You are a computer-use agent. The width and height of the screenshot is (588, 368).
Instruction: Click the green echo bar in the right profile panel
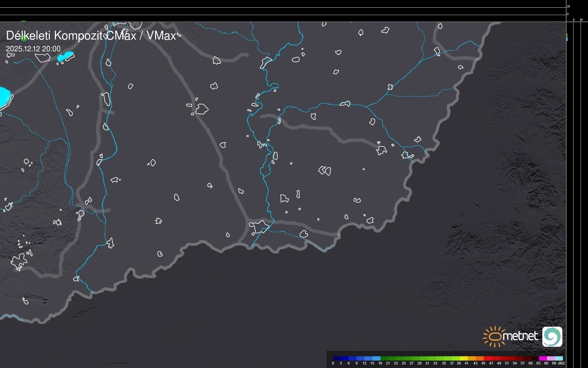click(x=567, y=35)
